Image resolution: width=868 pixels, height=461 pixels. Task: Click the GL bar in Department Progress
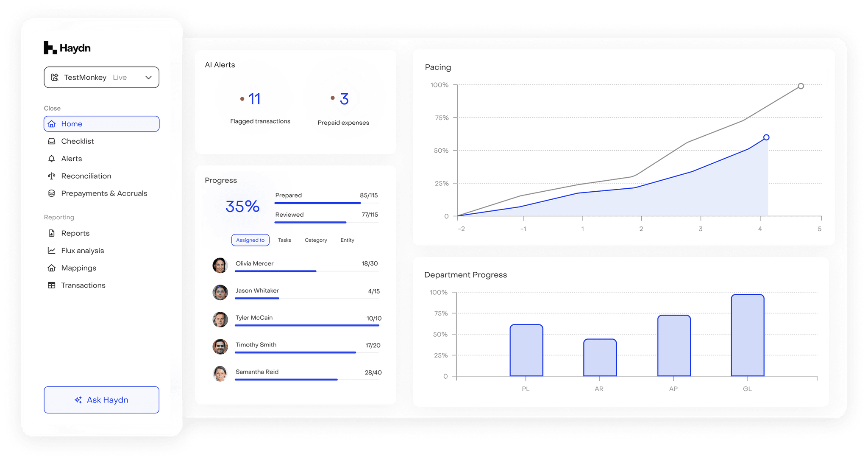click(x=747, y=335)
